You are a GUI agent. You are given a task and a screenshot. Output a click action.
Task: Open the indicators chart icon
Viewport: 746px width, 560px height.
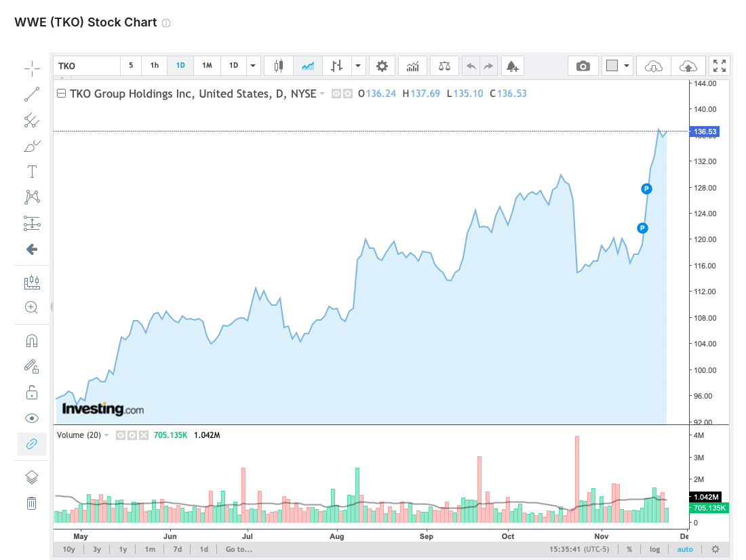(412, 66)
